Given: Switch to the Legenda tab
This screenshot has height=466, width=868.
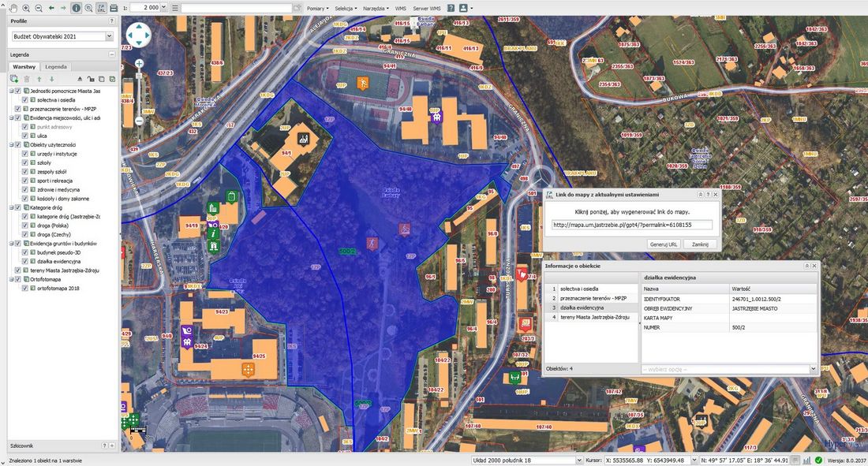Looking at the screenshot, I should click(56, 67).
